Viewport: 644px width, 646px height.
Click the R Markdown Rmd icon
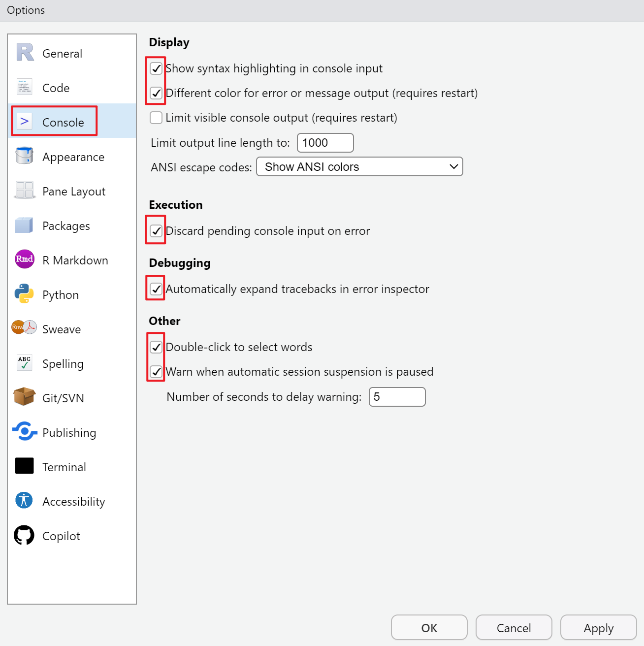24,259
